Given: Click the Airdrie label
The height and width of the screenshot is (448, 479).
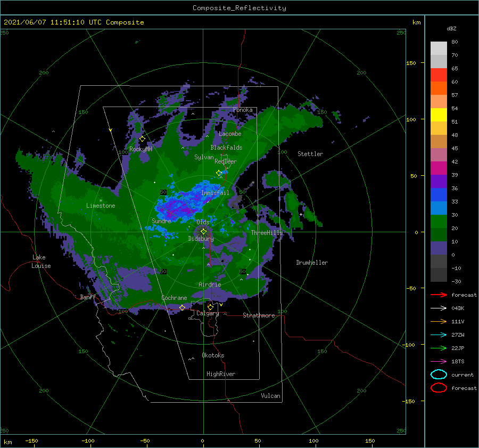Looking at the screenshot, I should coord(210,284).
